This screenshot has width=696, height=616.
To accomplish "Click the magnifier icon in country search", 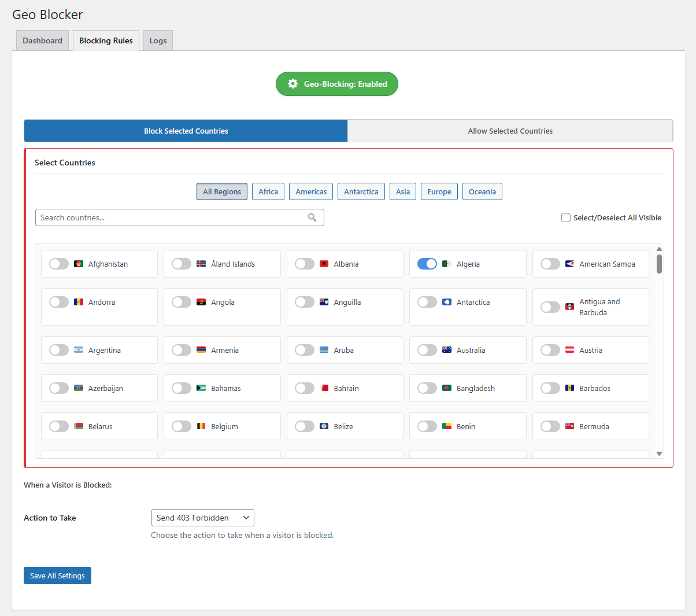I will 312,217.
